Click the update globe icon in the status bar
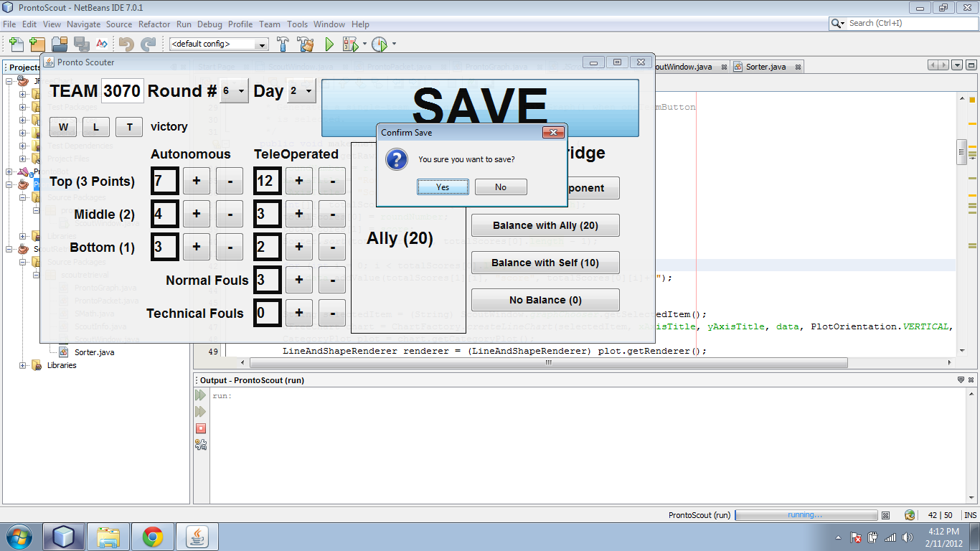The image size is (980, 551). coord(910,515)
